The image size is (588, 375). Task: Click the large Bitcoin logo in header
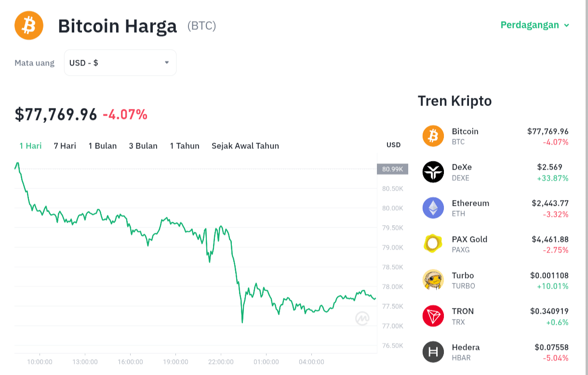tap(29, 26)
